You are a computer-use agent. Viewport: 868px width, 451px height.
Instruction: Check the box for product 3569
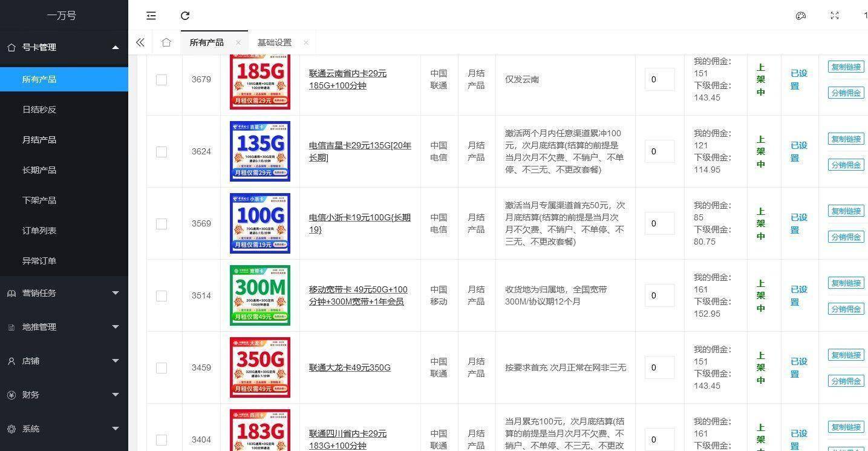point(162,223)
